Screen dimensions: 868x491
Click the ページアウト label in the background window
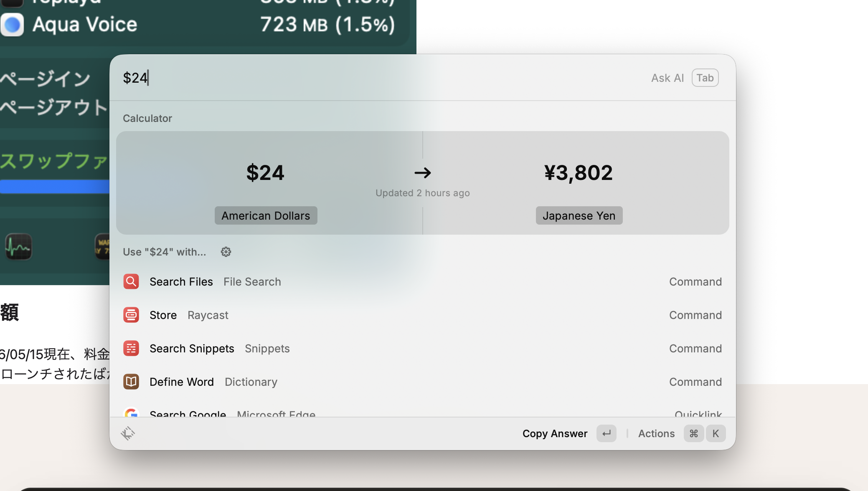(x=54, y=107)
